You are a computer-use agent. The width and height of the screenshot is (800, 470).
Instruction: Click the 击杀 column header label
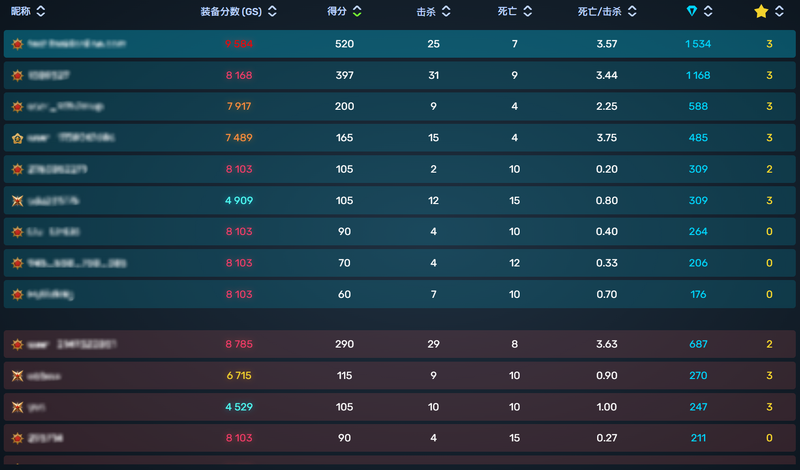pyautogui.click(x=426, y=11)
